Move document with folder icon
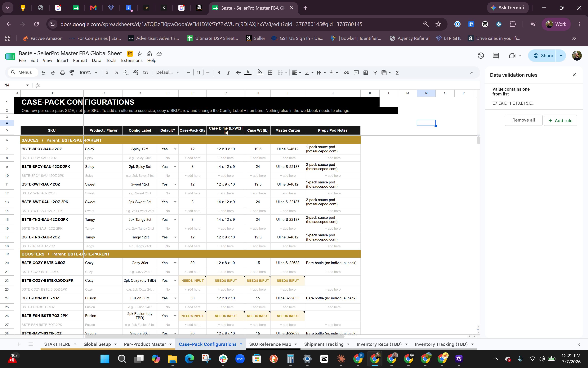The width and height of the screenshot is (588, 368). pyautogui.click(x=149, y=53)
